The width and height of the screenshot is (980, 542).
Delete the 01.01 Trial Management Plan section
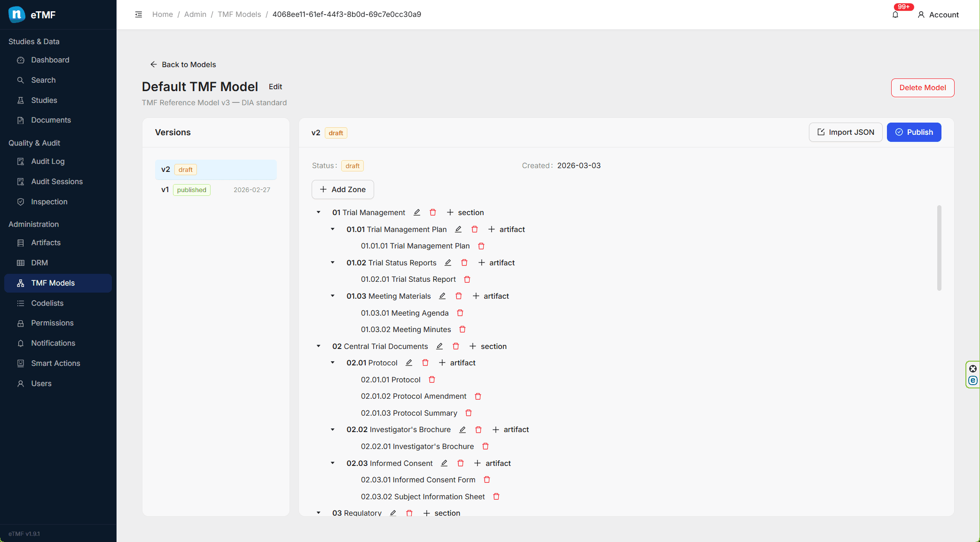pyautogui.click(x=475, y=229)
